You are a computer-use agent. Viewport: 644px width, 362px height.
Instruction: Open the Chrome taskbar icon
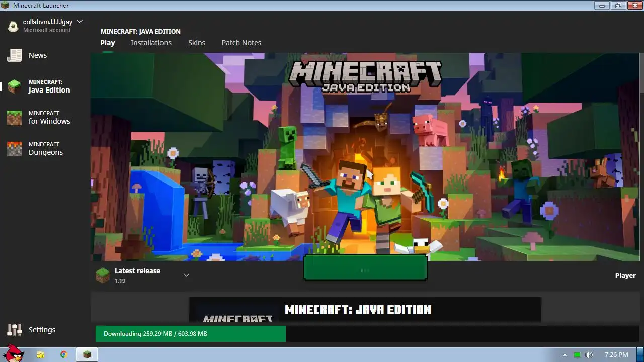coord(64,354)
